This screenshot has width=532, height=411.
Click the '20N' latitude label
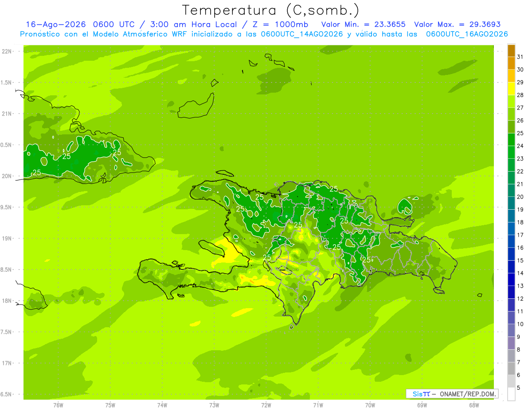7,176
